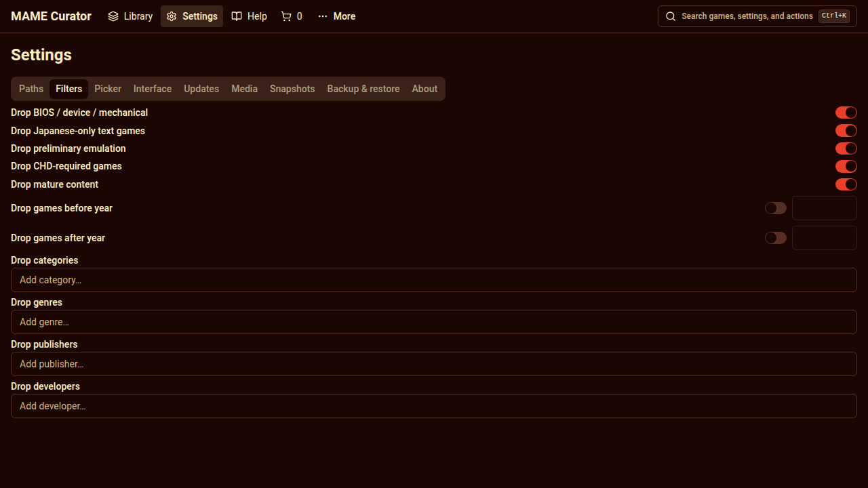
Task: Go to MAME Curator home
Action: pos(51,16)
